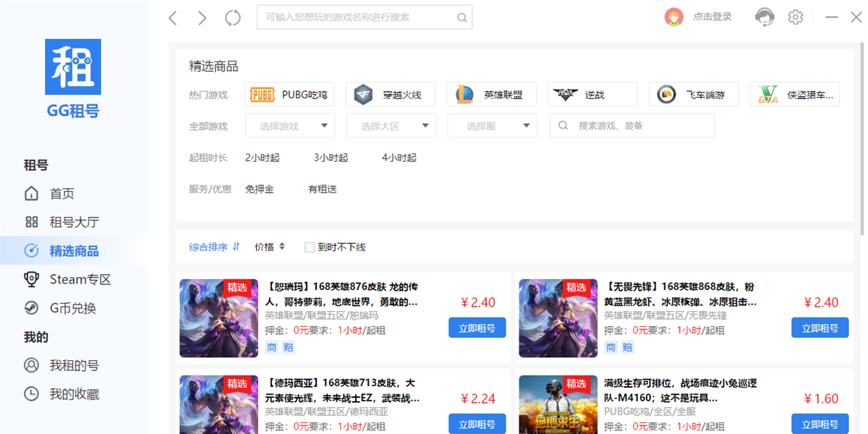Click the ¥2.24 price on the 德玛西亚 listing

478,399
